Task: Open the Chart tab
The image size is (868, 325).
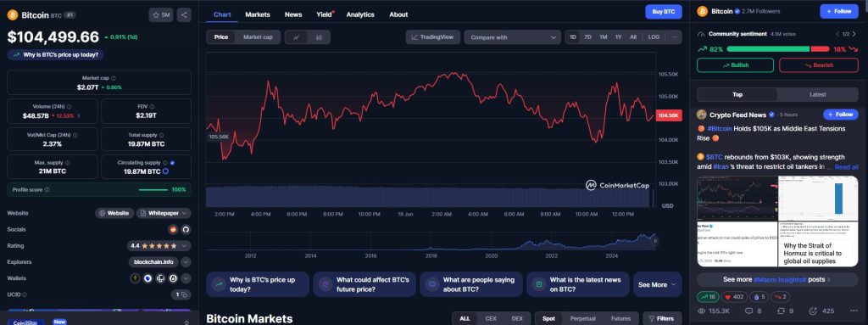Action: click(222, 14)
